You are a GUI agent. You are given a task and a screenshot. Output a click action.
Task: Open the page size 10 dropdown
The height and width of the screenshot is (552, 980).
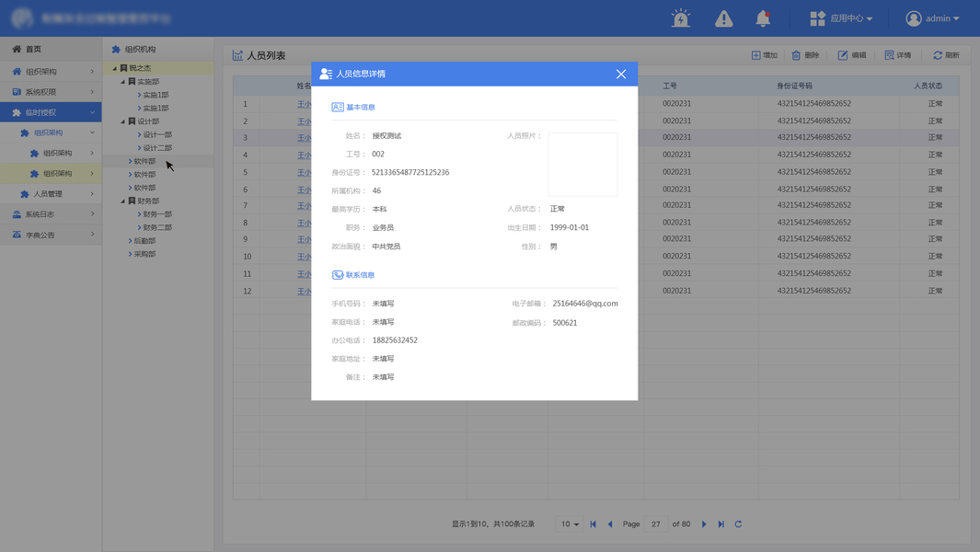point(570,524)
